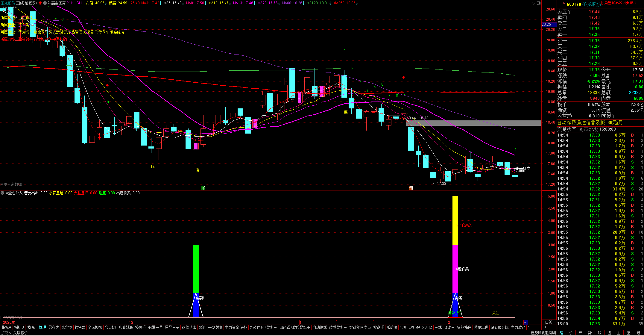Apply the 独角兽 indicator

(x=80, y=327)
